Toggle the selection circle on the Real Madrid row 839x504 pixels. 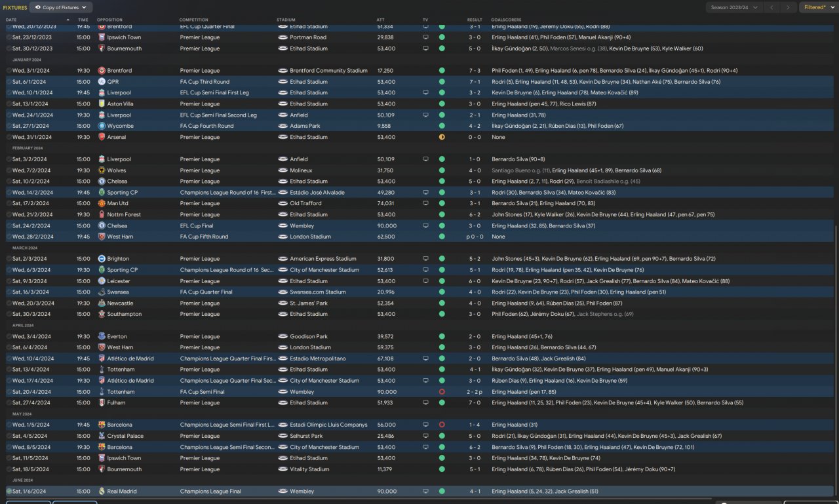[x=9, y=492]
